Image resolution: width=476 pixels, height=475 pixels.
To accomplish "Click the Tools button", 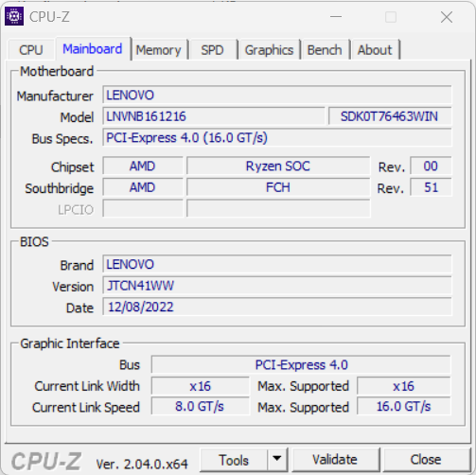I will [x=234, y=460].
